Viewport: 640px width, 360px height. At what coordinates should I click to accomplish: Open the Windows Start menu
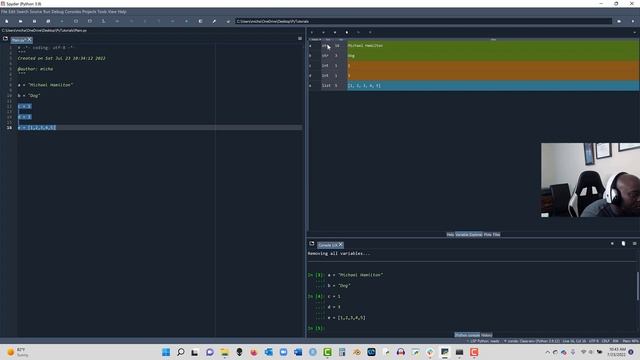point(166,352)
